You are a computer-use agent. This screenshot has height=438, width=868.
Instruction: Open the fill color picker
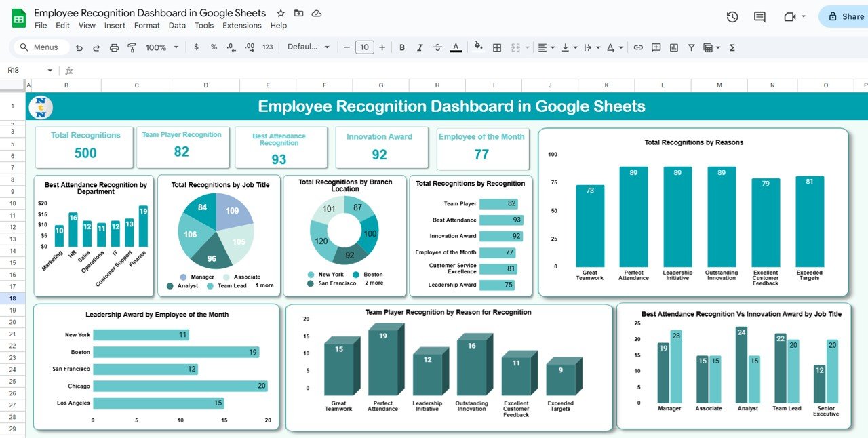point(478,47)
